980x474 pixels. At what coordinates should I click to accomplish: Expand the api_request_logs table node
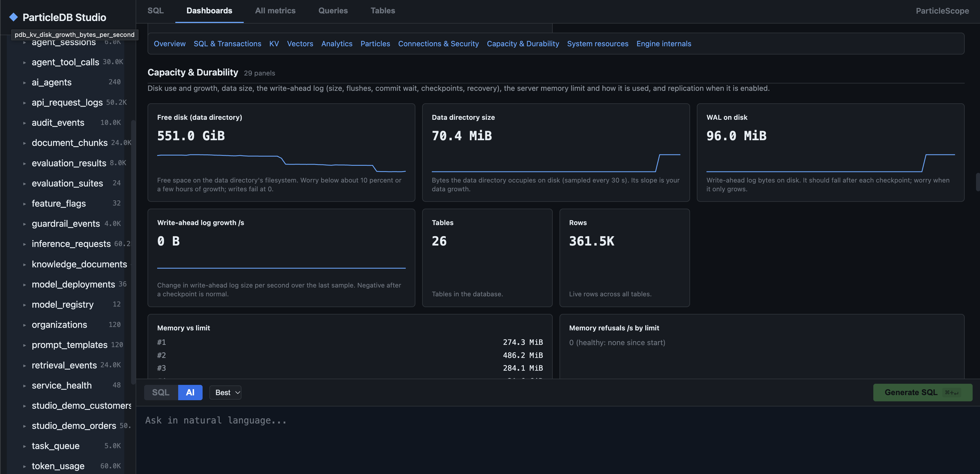click(x=24, y=103)
